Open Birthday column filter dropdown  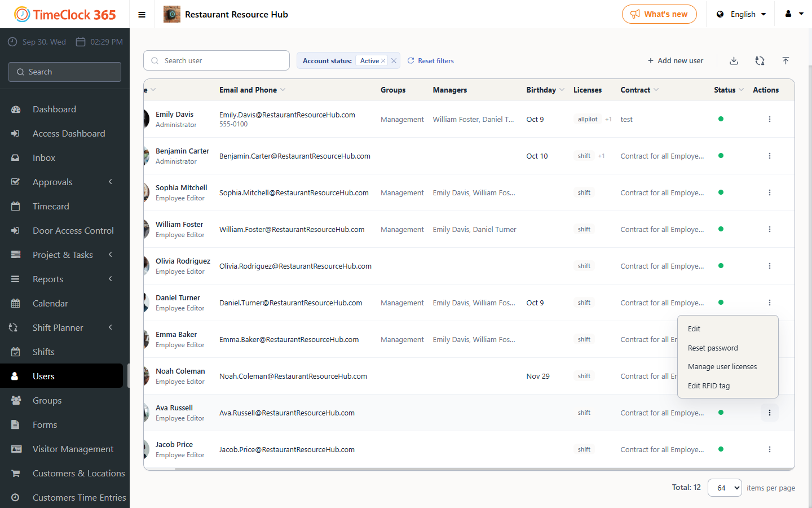[562, 90]
